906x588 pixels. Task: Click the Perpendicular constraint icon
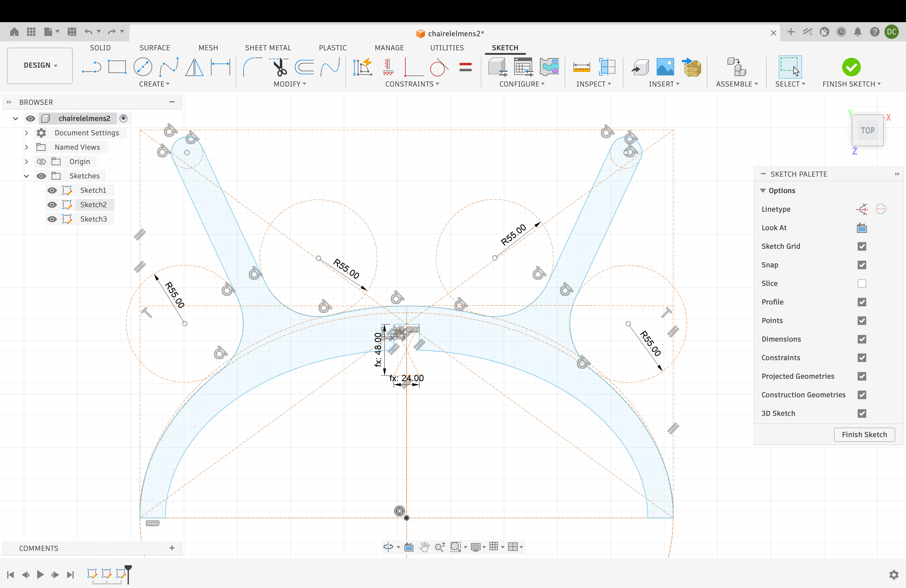[413, 67]
